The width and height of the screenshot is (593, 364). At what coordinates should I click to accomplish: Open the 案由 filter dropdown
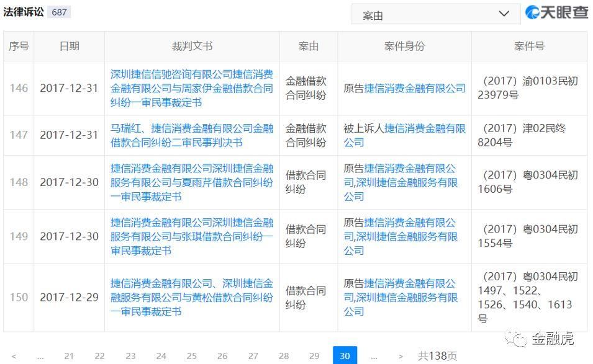[x=436, y=14]
